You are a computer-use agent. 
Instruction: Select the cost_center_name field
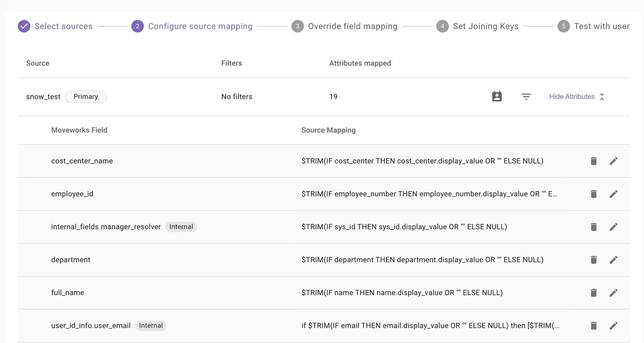click(82, 161)
